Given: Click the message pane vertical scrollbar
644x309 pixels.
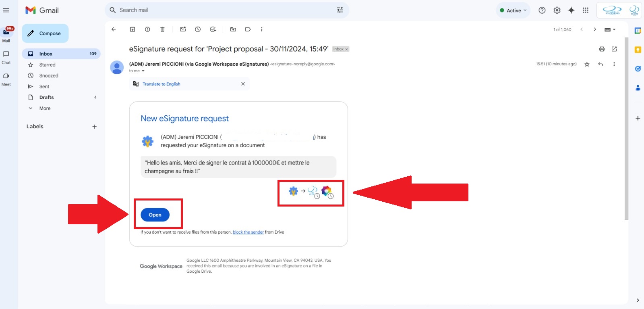Looking at the screenshot, I should pos(626,128).
